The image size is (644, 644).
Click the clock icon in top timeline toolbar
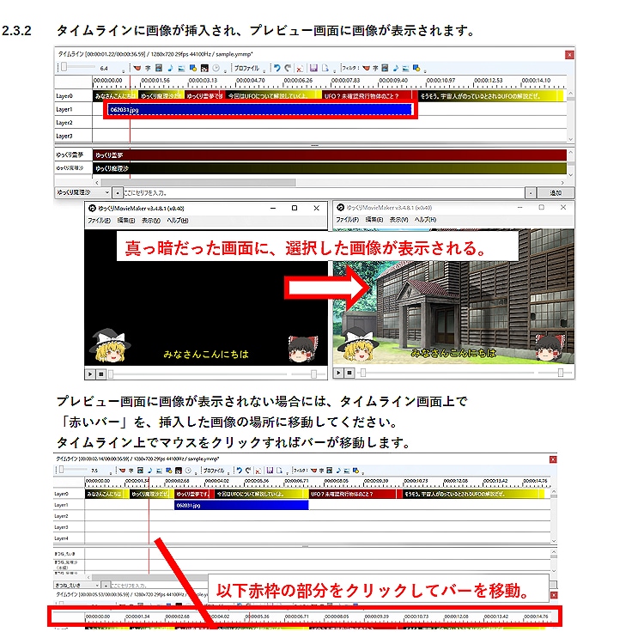tap(216, 68)
